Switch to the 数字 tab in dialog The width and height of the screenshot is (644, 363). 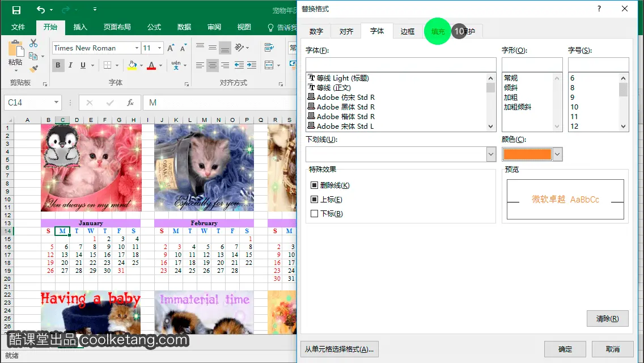(316, 31)
